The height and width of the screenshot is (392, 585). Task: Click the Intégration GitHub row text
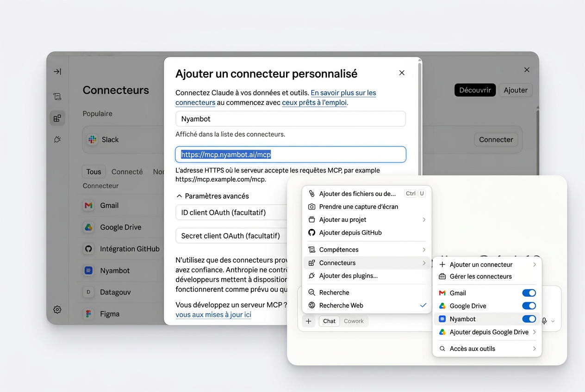coord(130,249)
